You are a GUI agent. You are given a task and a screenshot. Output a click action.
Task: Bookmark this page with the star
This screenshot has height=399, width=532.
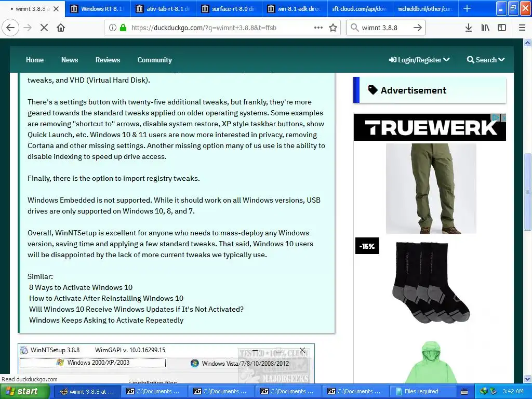[x=333, y=28]
